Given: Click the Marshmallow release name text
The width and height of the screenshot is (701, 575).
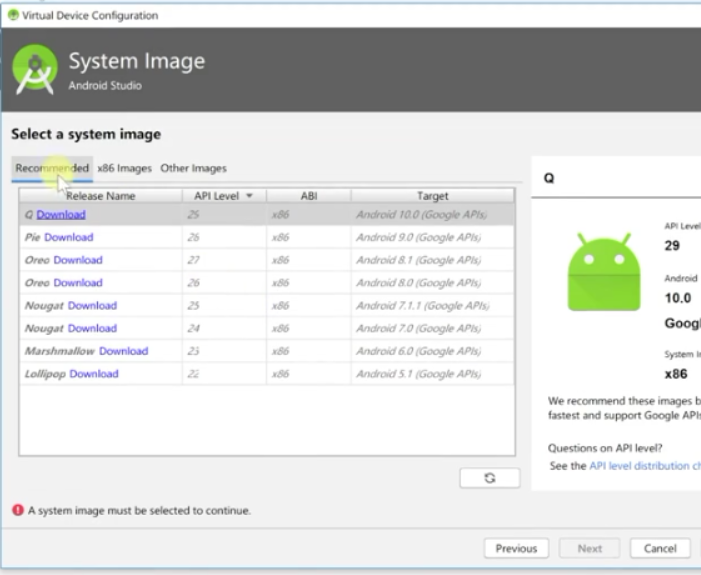Looking at the screenshot, I should [x=59, y=351].
